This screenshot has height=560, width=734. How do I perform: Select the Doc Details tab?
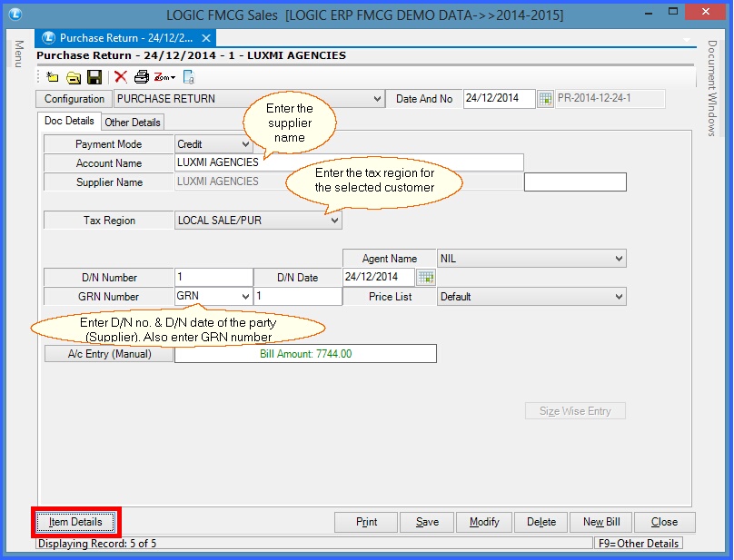69,121
